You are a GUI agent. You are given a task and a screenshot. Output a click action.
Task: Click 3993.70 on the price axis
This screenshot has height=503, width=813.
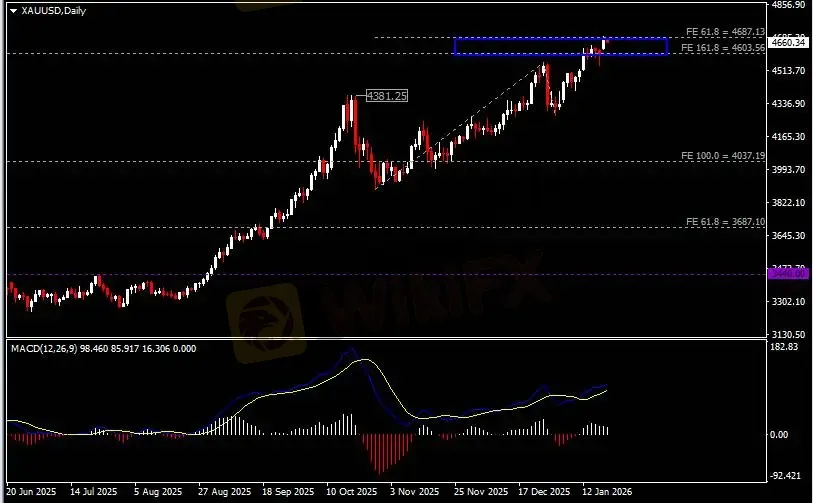click(788, 170)
